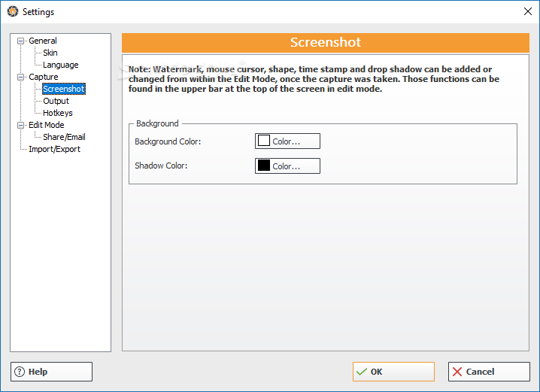Close the Settings window
The height and width of the screenshot is (392, 540).
point(528,11)
